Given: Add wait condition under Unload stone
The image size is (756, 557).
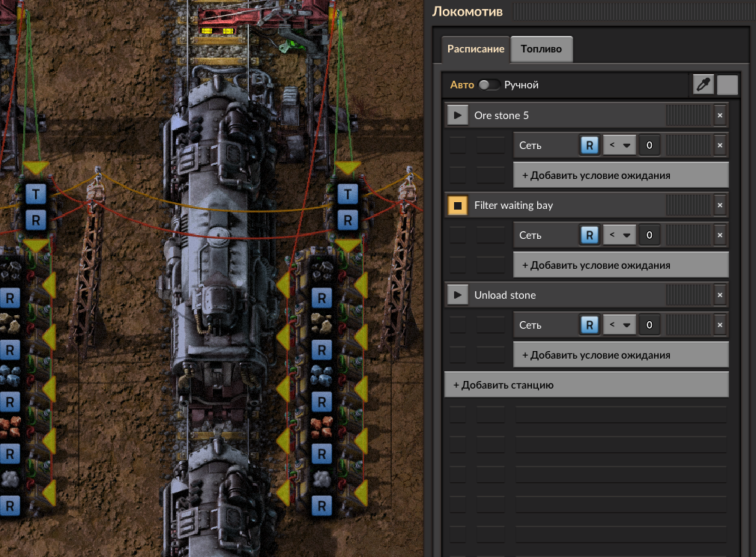Looking at the screenshot, I should coord(620,355).
